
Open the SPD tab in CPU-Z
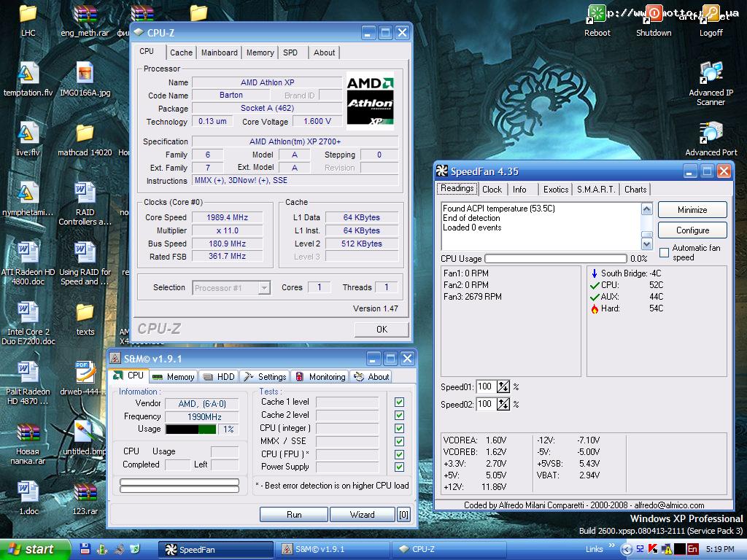[290, 52]
